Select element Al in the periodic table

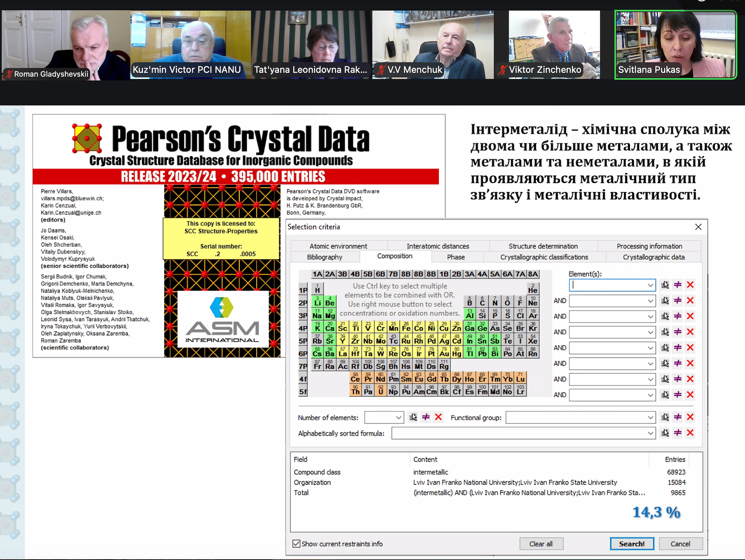point(470,314)
